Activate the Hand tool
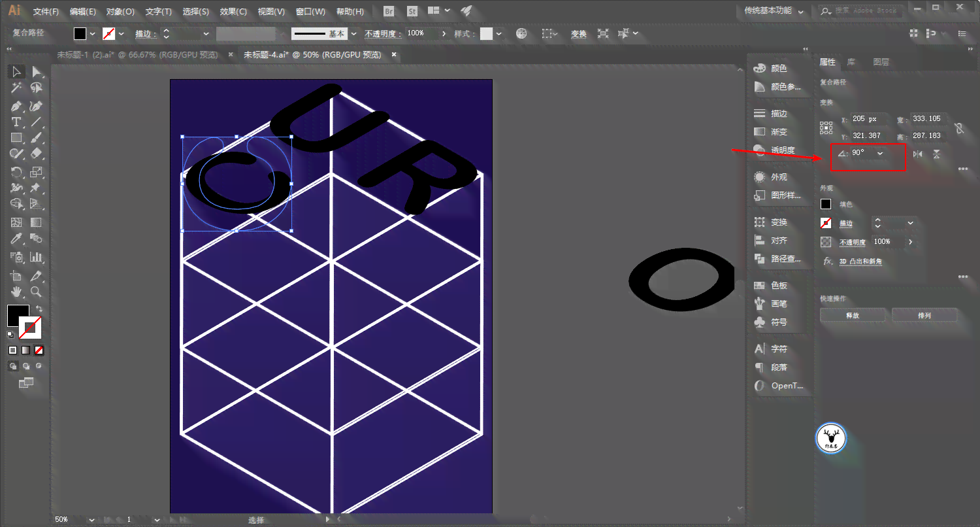This screenshot has width=980, height=527. tap(16, 292)
